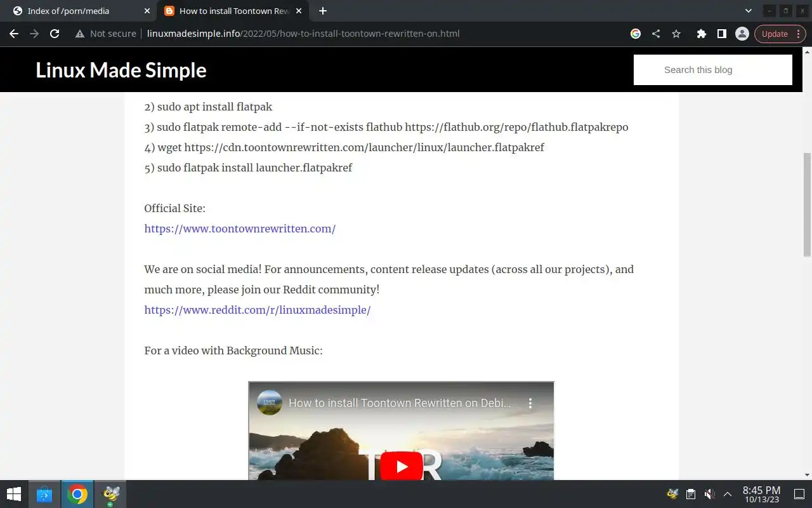Click the page vertical scrollbar thumb

tap(807, 204)
